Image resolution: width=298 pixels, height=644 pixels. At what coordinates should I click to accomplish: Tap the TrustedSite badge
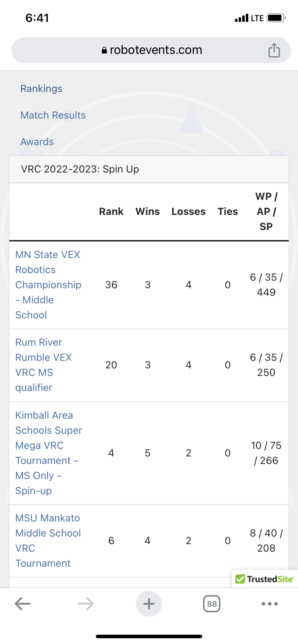(265, 579)
